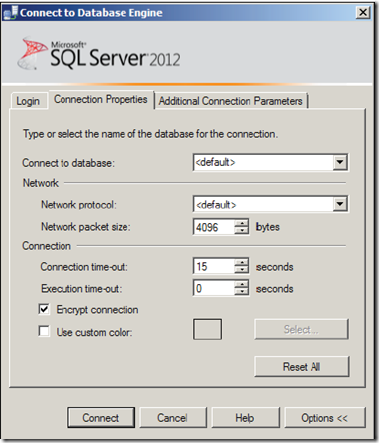Switch to the Login tab
The image size is (379, 443).
28,101
